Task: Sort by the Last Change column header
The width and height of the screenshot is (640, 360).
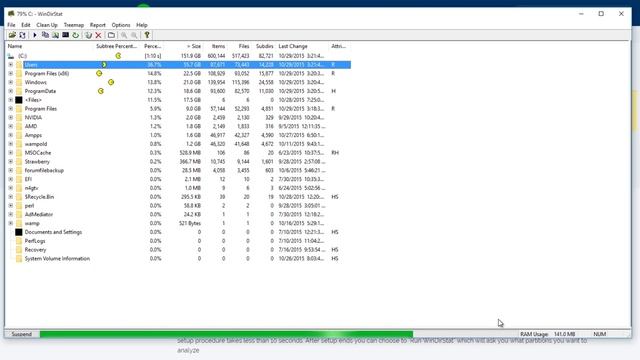Action: point(302,47)
